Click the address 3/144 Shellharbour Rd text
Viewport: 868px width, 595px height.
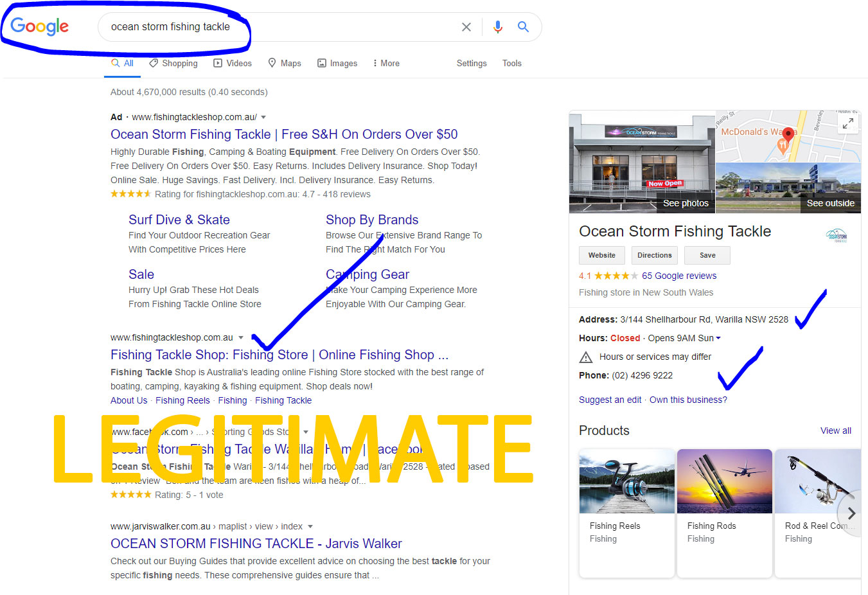[704, 319]
